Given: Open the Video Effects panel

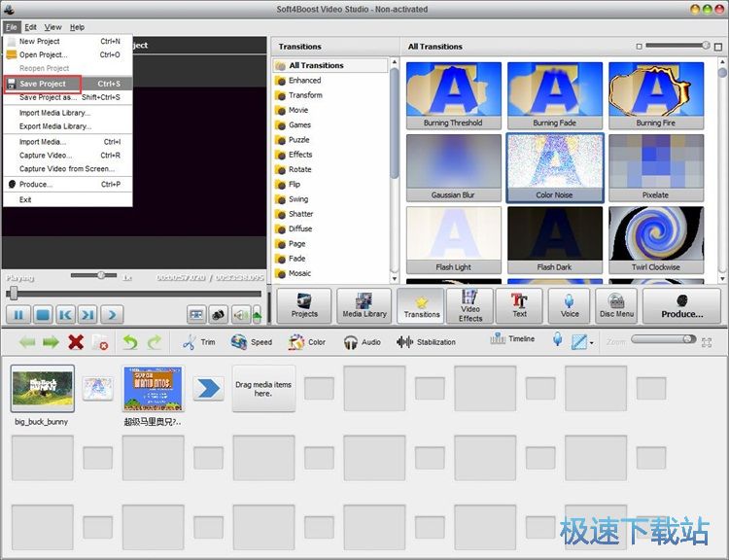Looking at the screenshot, I should pos(470,305).
